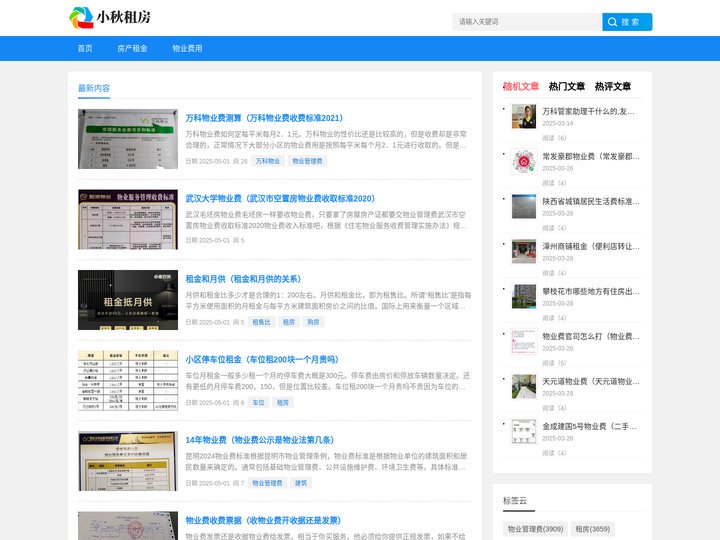The height and width of the screenshot is (540, 720).
Task: Click the 物业费官司怎么打 sidebar thumbnail
Action: 524,341
